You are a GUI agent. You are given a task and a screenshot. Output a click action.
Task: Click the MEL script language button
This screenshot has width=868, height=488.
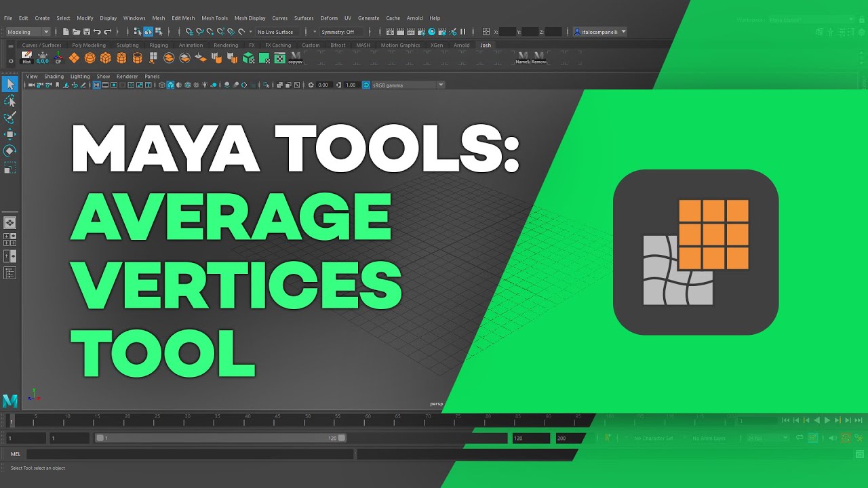point(16,454)
